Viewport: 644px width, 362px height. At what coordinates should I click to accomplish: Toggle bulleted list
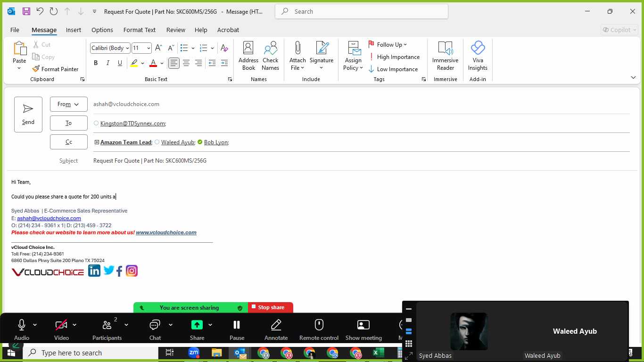pyautogui.click(x=184, y=48)
